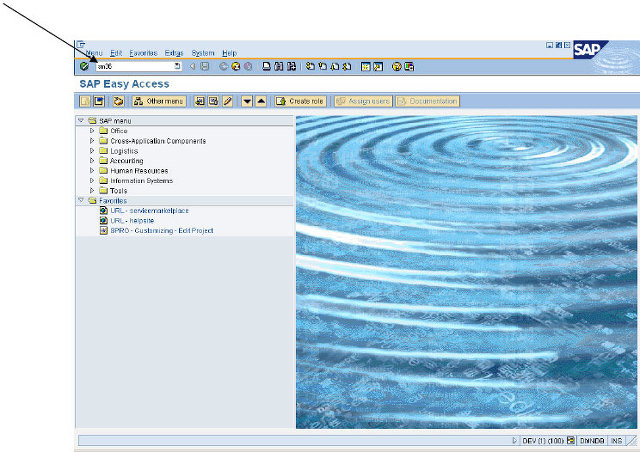Click DEV (1) (100) in status bar
640x452 pixels.
(543, 441)
